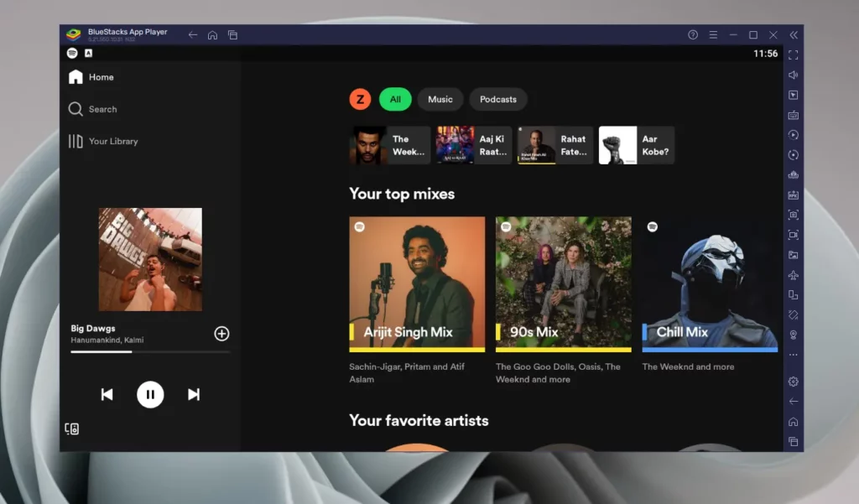The image size is (859, 504).
Task: Skip to the next track
Action: point(194,394)
